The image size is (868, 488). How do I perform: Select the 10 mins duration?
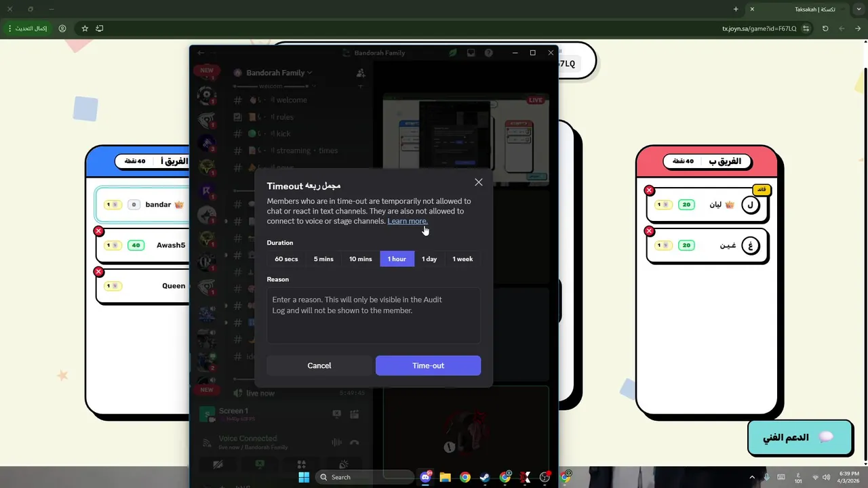tap(360, 259)
